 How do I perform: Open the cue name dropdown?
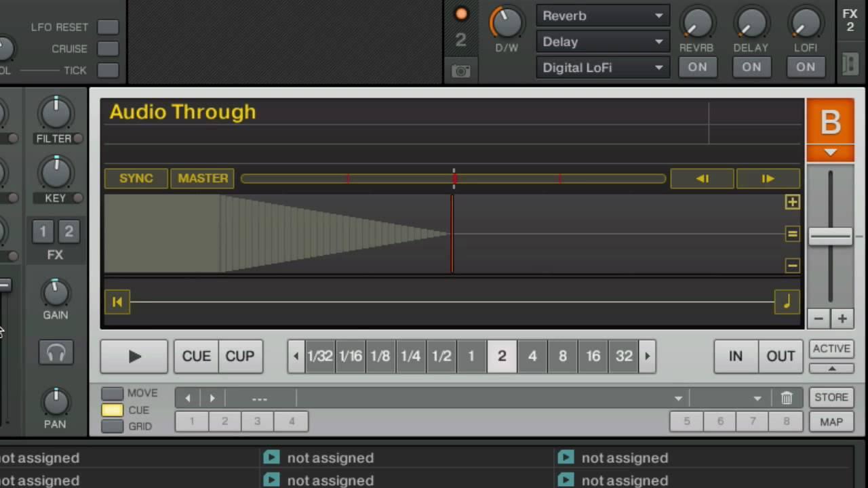click(677, 399)
